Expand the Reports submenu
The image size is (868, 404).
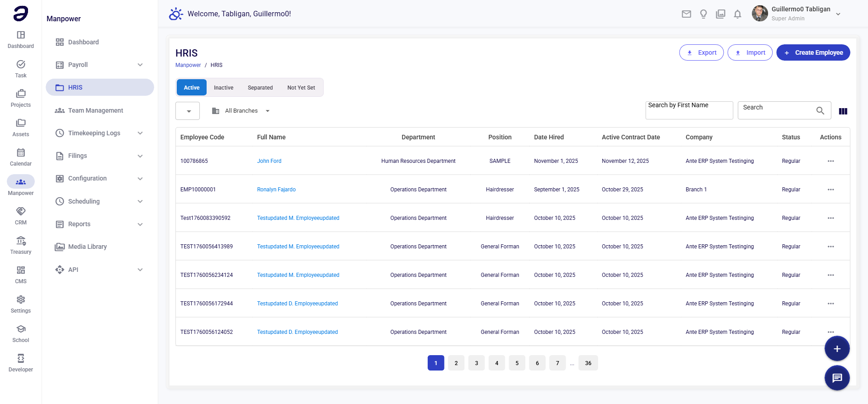pos(140,224)
